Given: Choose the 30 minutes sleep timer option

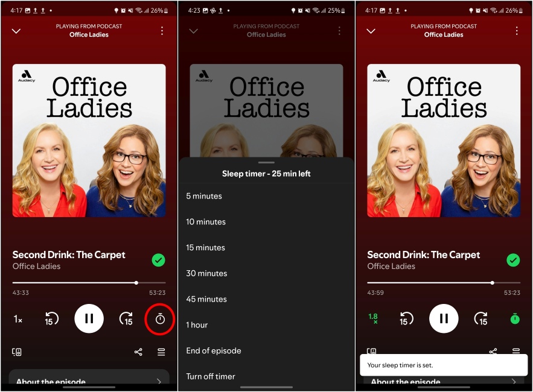Looking at the screenshot, I should [x=206, y=273].
